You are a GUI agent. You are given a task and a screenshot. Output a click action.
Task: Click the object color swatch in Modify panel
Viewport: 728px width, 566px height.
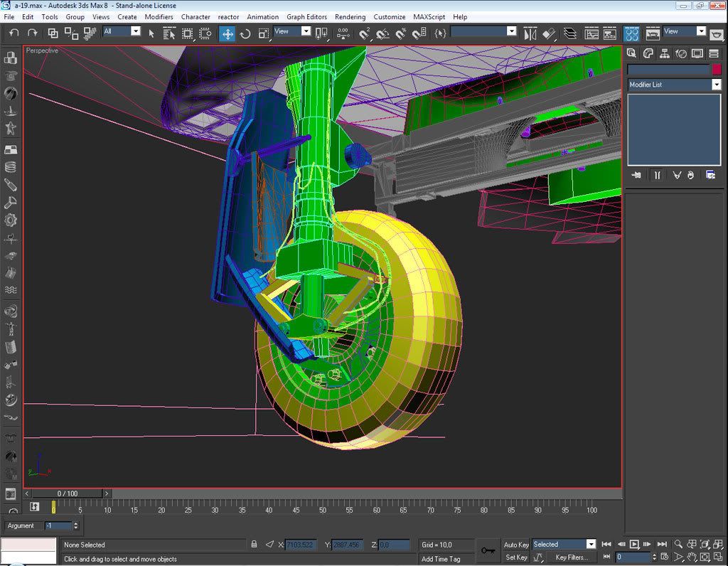coord(717,69)
